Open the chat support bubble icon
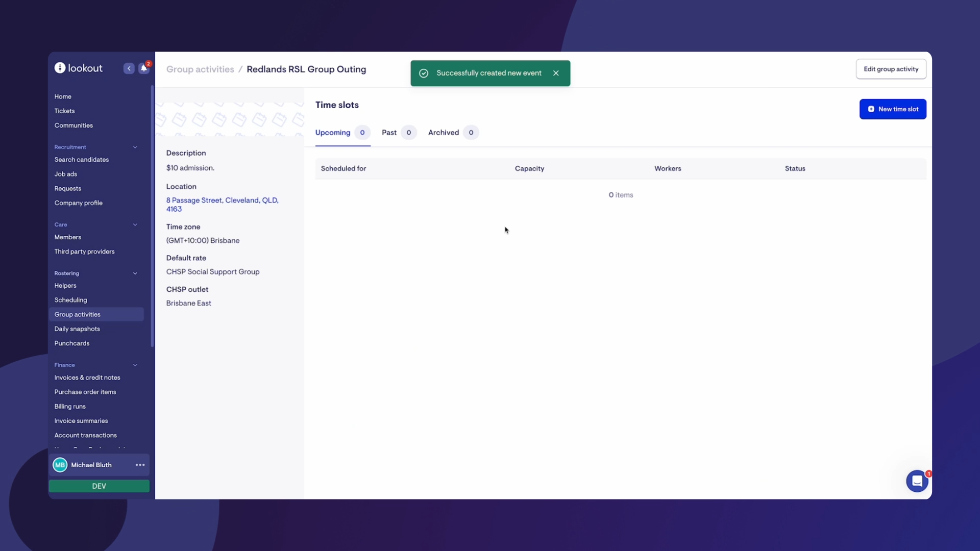Screen dimensions: 980x551 [917, 481]
